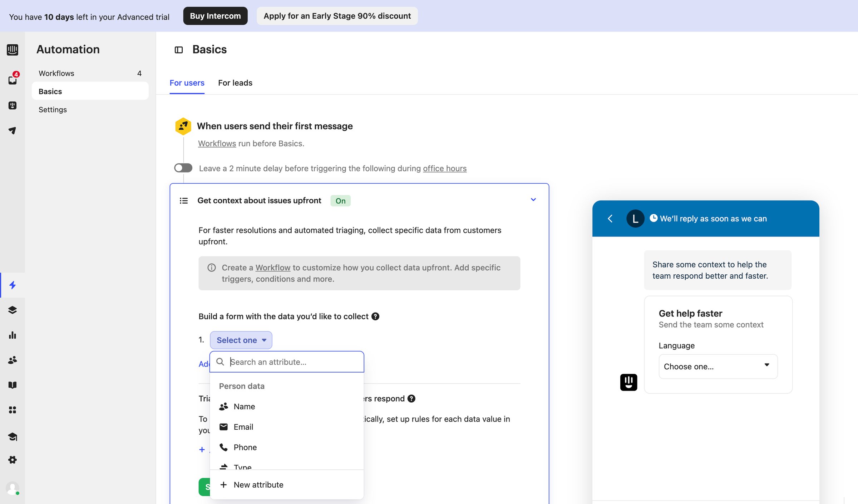Open the Help Center book icon
858x504 pixels.
(x=13, y=385)
